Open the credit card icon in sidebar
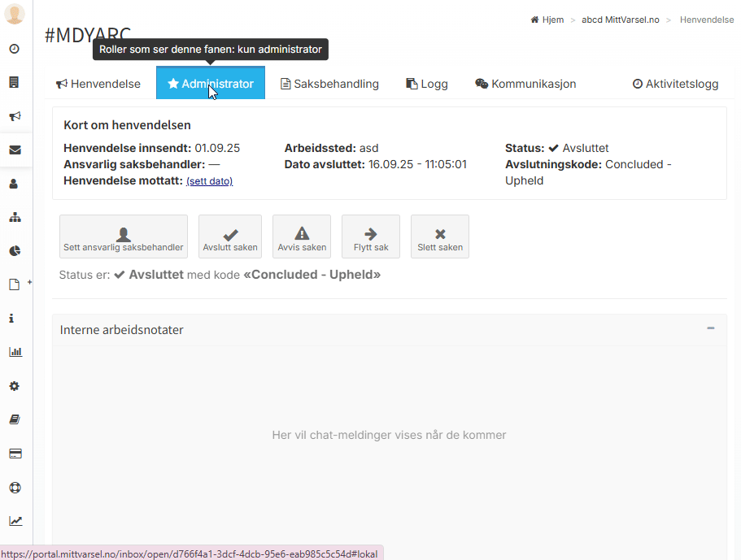The width and height of the screenshot is (741, 560). coord(15,454)
